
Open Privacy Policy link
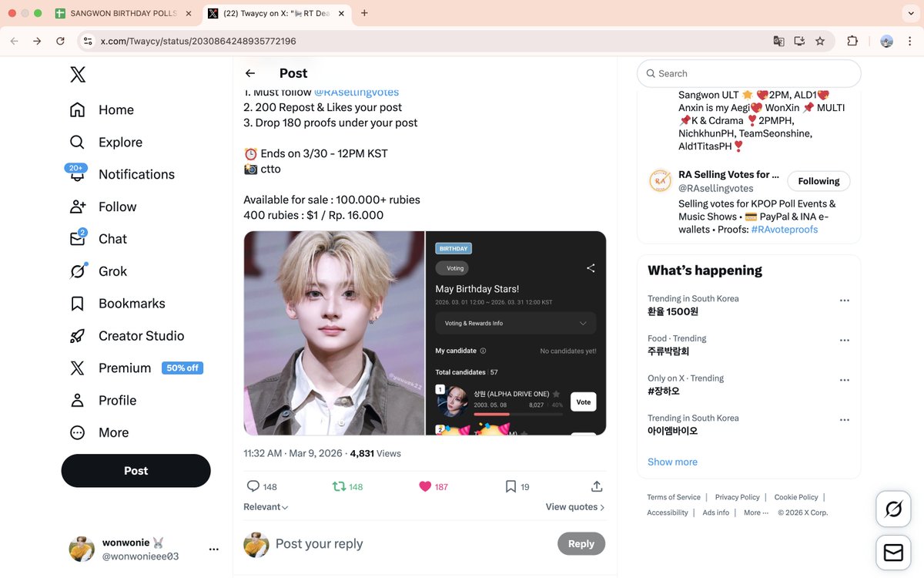737,497
